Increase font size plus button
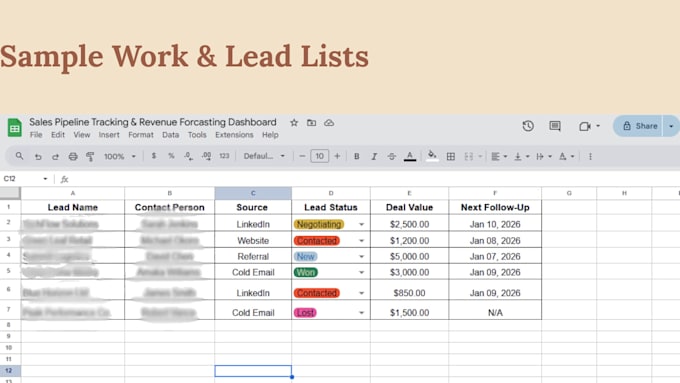 337,156
